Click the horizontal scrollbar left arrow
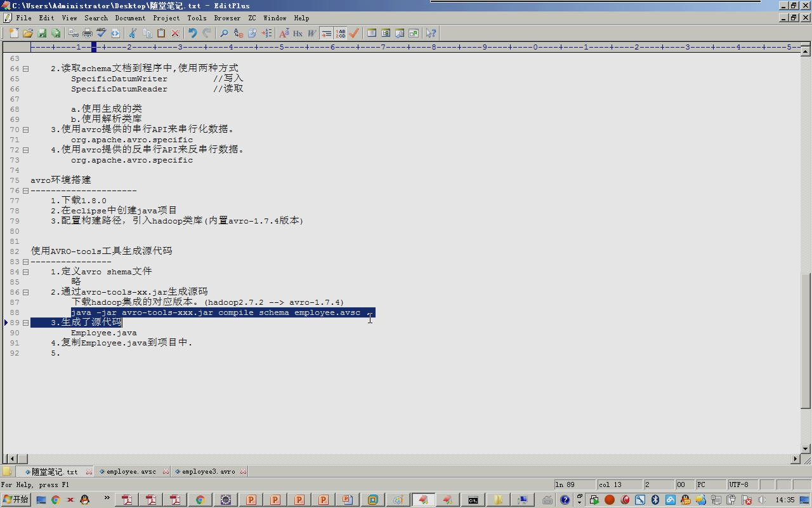812x508 pixels. (12, 458)
